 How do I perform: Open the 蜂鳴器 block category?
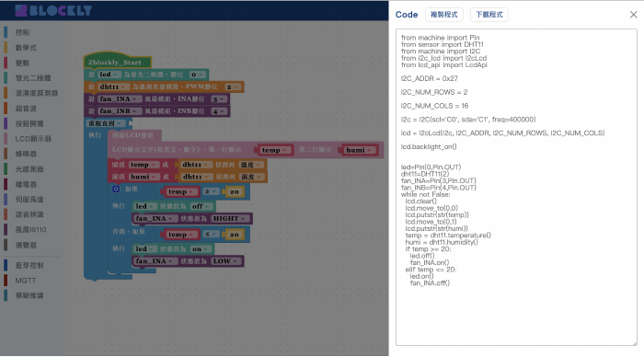[x=26, y=154]
